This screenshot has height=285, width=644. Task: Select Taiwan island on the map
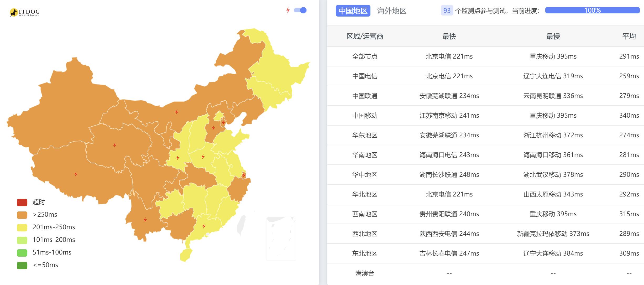[x=242, y=225]
